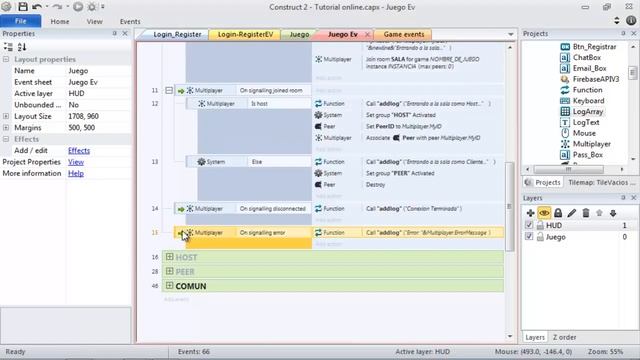Click Projects panel horizontal scrollbar thumb
Image resolution: width=640 pixels, height=360 pixels.
point(569,169)
